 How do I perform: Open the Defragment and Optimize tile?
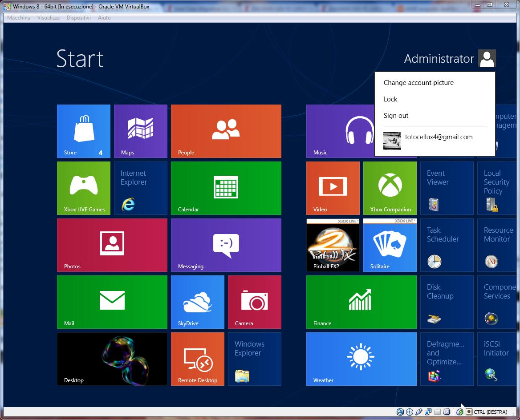[447, 359]
